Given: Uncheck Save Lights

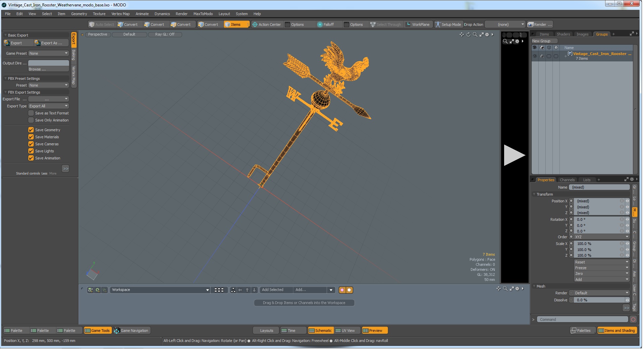Looking at the screenshot, I should click(31, 151).
